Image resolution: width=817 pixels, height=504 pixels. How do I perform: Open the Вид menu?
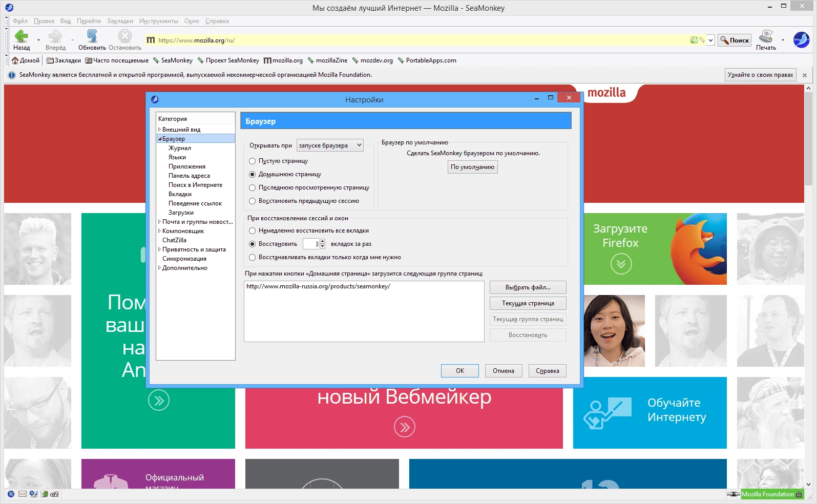point(66,21)
